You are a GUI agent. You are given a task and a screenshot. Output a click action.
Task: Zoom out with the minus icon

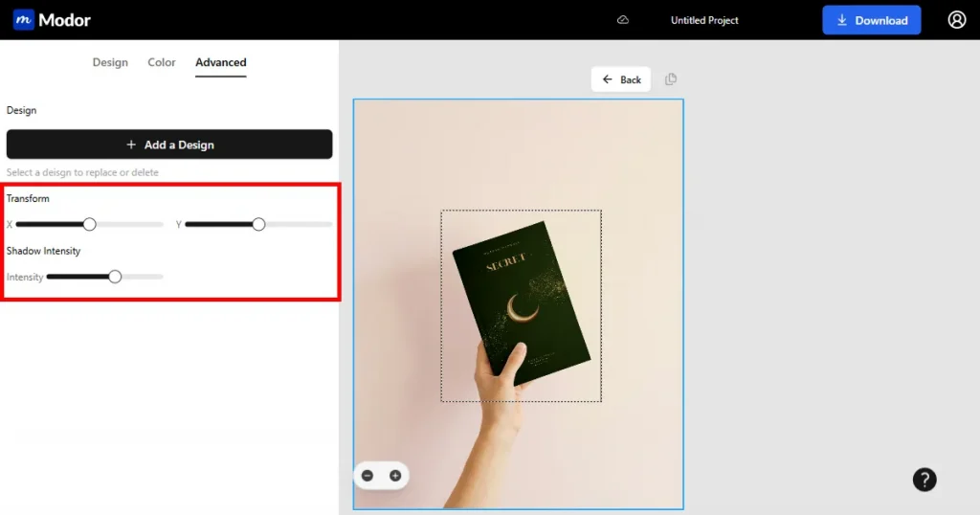[x=367, y=476]
